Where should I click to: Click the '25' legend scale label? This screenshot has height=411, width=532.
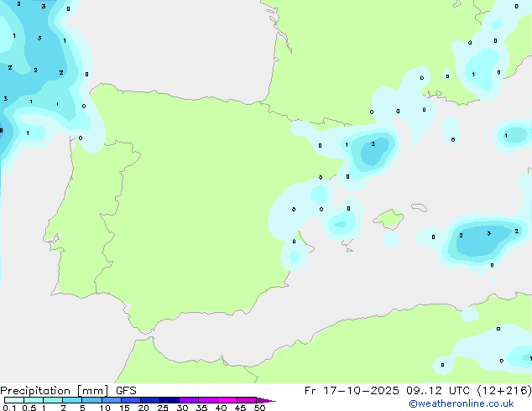tap(163, 408)
